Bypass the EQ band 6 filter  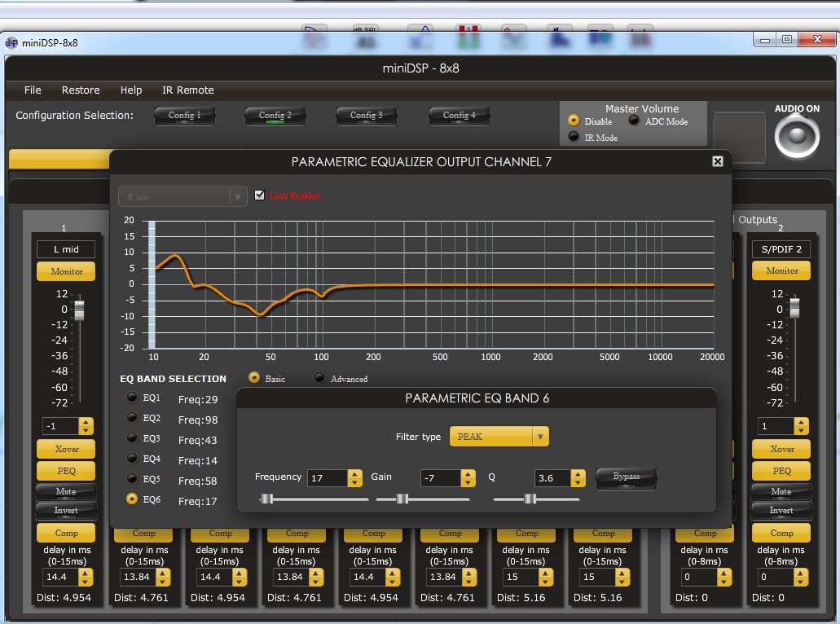pos(627,477)
